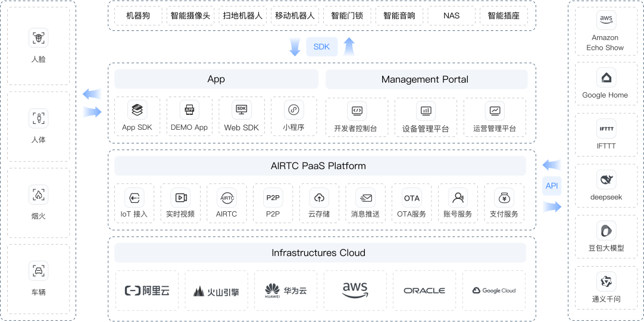
Task: Click the 阿里云 logo card
Action: pos(147,290)
